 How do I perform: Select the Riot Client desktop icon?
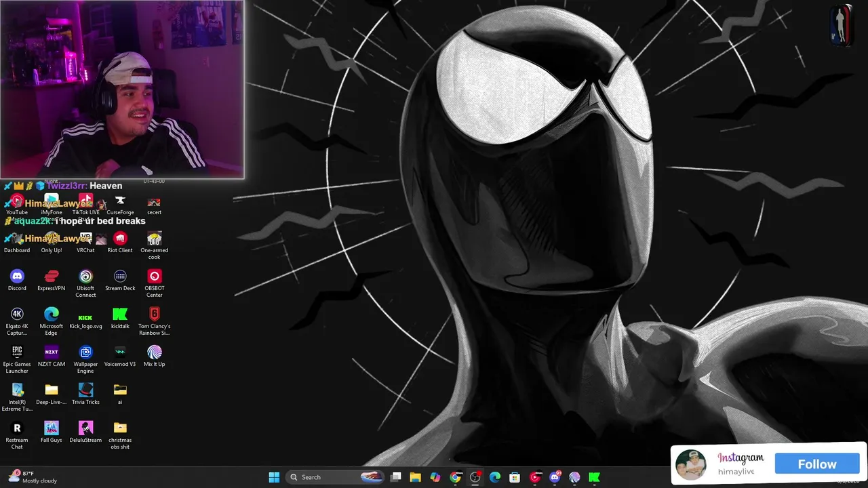[120, 242]
